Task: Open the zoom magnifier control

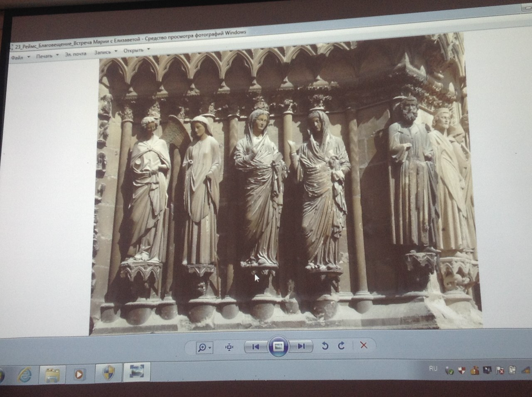Action: click(204, 347)
